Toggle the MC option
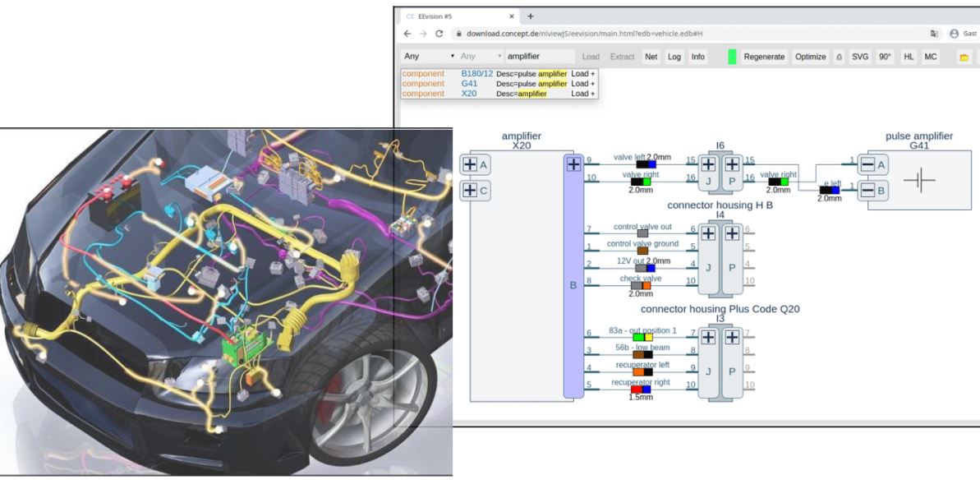Screen dimensions: 980x498 931,57
